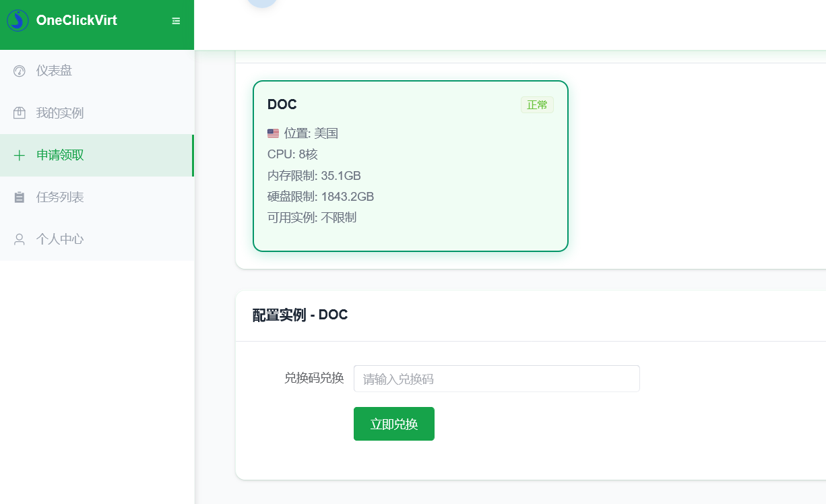
Task: Collapse the sidebar with the hamburger icon
Action: [x=176, y=21]
